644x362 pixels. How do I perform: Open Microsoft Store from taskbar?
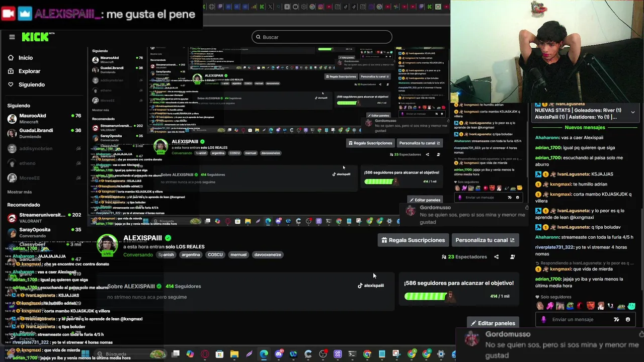click(x=219, y=354)
